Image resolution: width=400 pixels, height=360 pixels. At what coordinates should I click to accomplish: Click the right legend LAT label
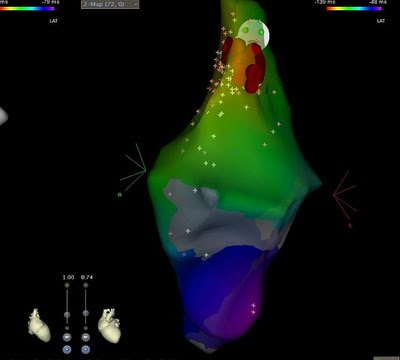click(381, 21)
